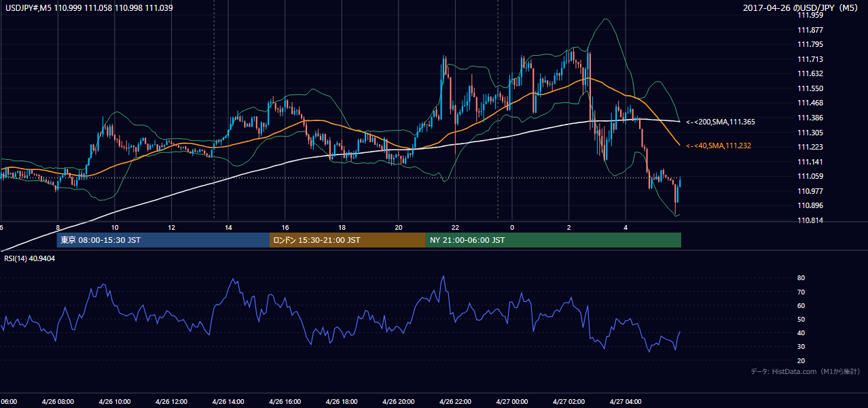Click RSI scale value 60
Screen dimensions: 868x408
pyautogui.click(x=801, y=306)
